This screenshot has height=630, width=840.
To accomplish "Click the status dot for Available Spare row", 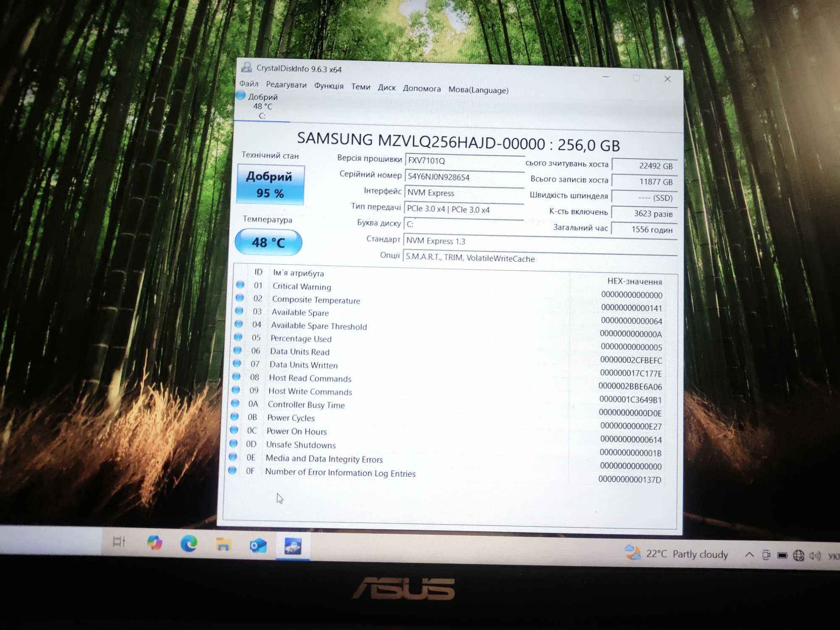I will click(239, 311).
